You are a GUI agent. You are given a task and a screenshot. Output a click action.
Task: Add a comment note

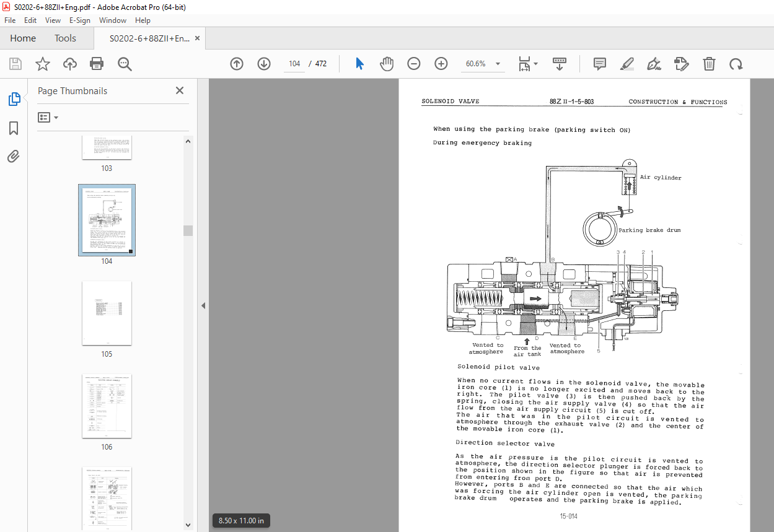coord(599,64)
